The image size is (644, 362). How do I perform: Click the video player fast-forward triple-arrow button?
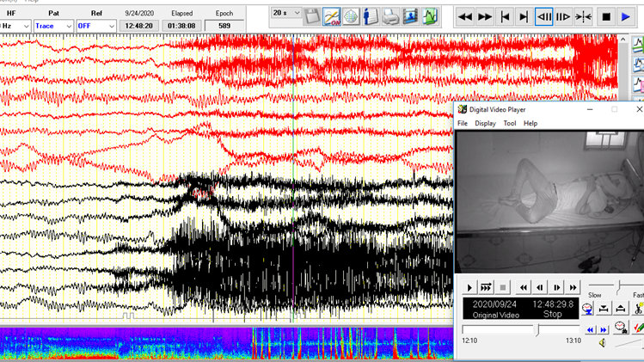pyautogui.click(x=487, y=286)
